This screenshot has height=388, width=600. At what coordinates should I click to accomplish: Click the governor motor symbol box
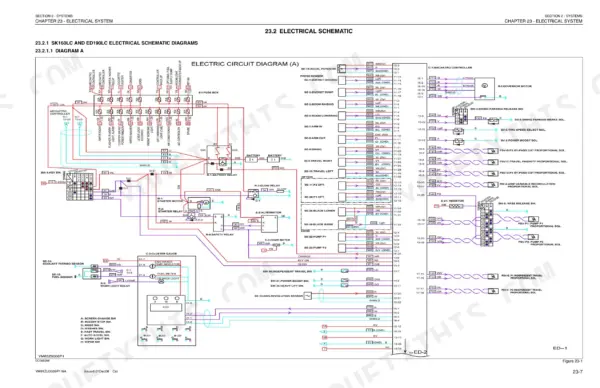point(484,88)
